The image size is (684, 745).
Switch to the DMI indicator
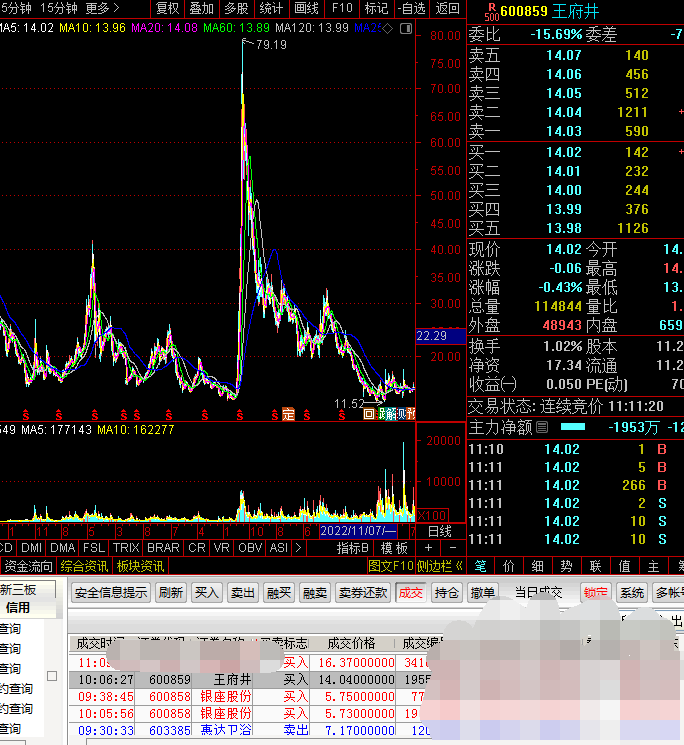[x=31, y=548]
